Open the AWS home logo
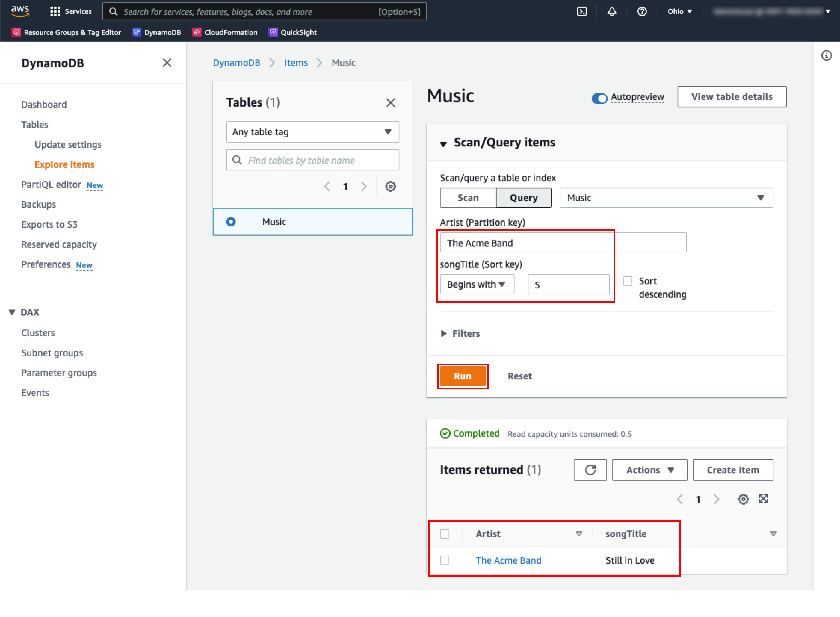The width and height of the screenshot is (840, 617). pyautogui.click(x=20, y=11)
